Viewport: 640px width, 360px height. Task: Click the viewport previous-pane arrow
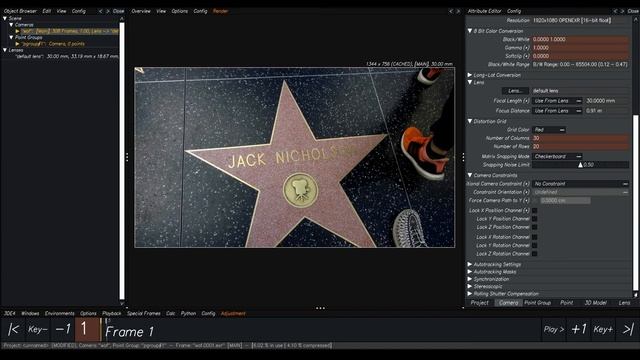451,11
